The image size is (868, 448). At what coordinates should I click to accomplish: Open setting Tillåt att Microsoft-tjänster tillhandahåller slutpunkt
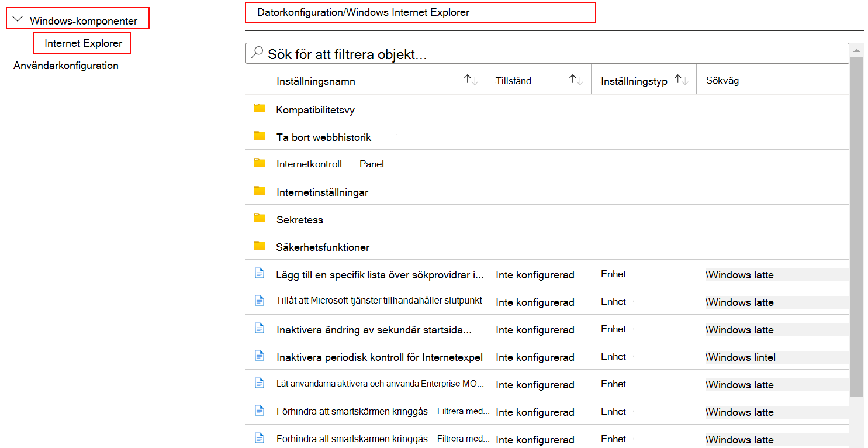(379, 300)
